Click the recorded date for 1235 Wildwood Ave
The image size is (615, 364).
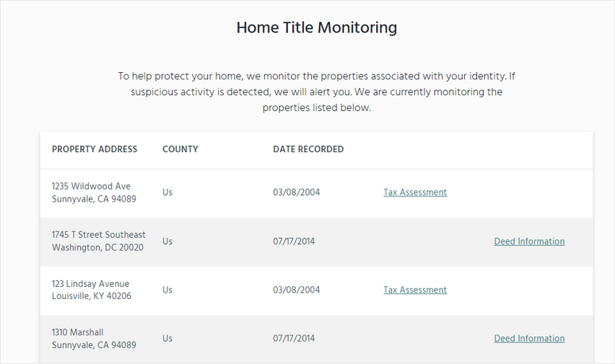pyautogui.click(x=297, y=193)
